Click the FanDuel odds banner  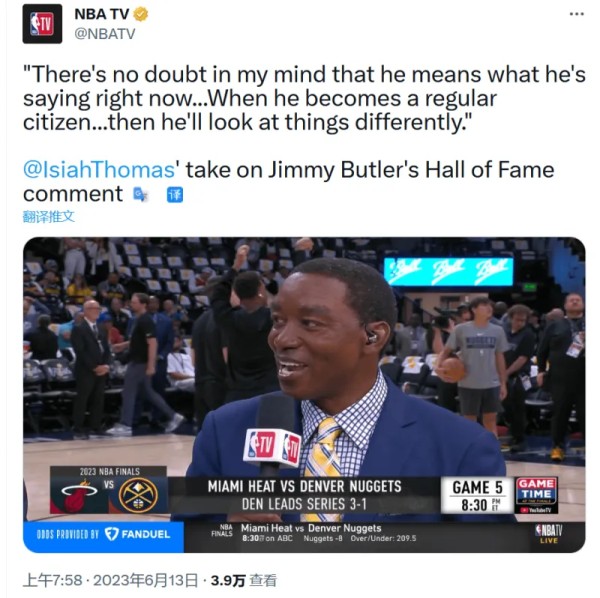click(103, 534)
